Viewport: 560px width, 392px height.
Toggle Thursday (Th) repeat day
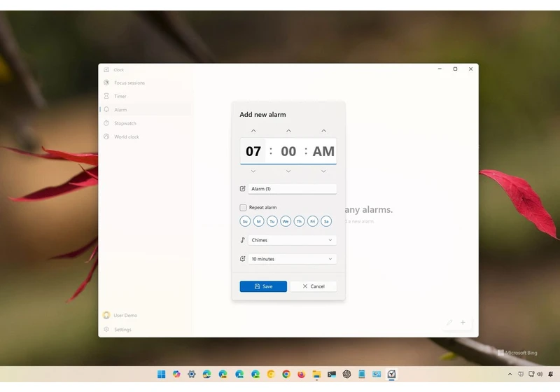coord(299,221)
